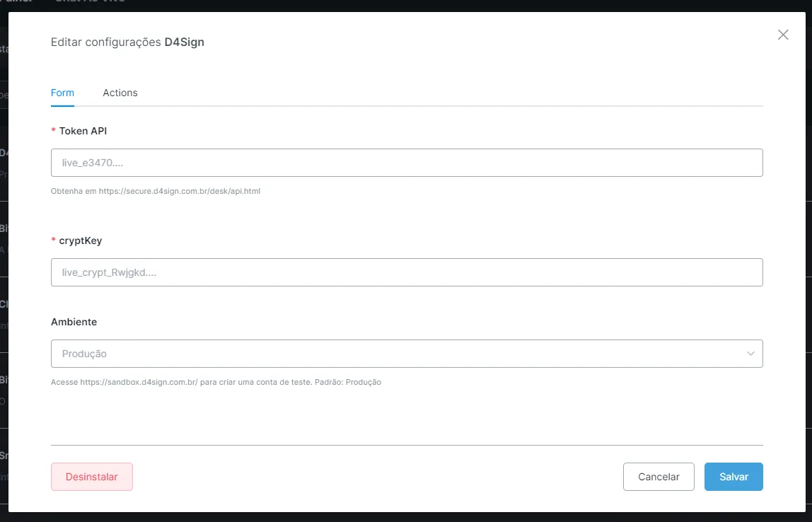Click the Desinstalar button
Viewport: 812px width, 522px height.
click(x=92, y=477)
